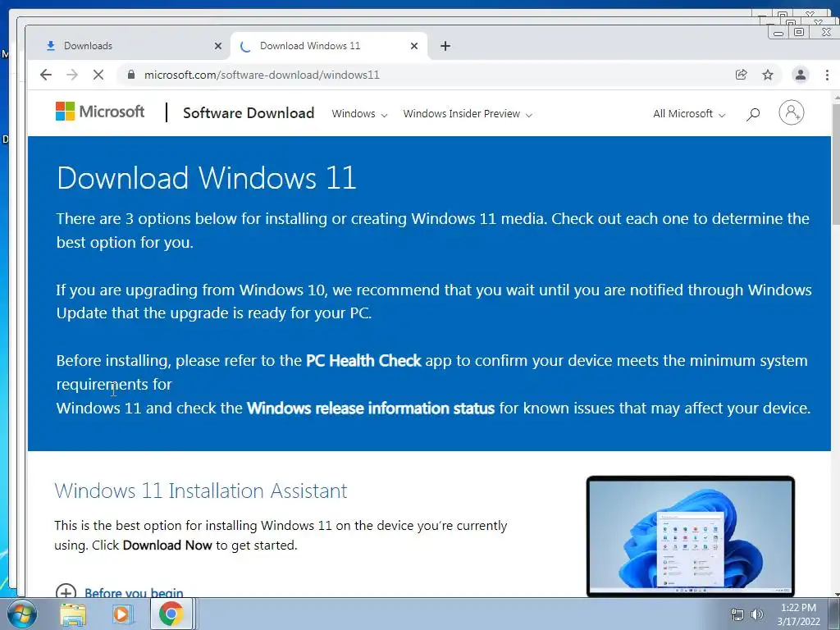The height and width of the screenshot is (630, 840).
Task: Open the Windows Start orb
Action: pos(21,614)
